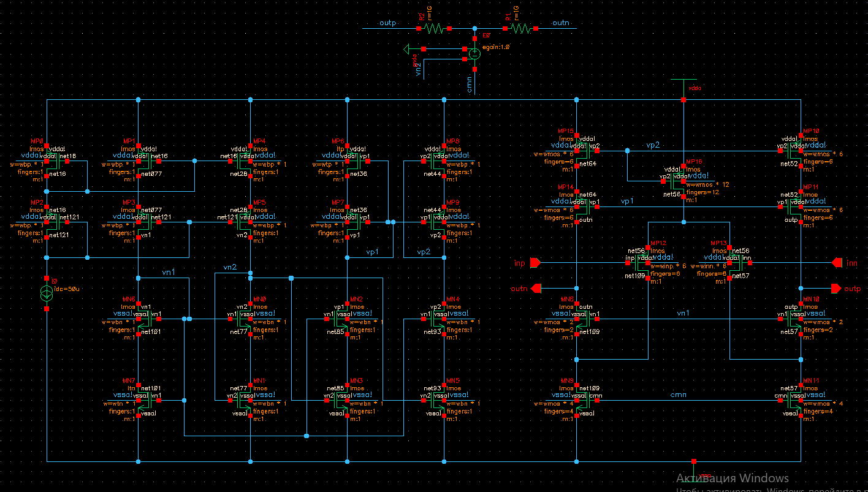Click the egain:1.0 parameter text
This screenshot has width=868, height=492.
point(497,47)
